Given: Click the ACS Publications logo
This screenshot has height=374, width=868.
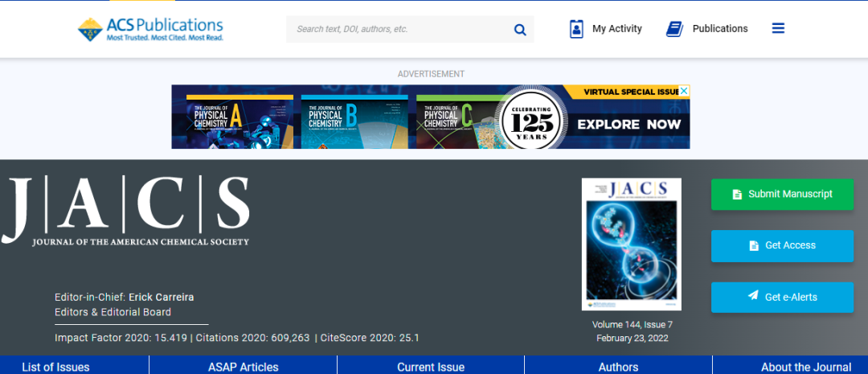Looking at the screenshot, I should tap(150, 29).
